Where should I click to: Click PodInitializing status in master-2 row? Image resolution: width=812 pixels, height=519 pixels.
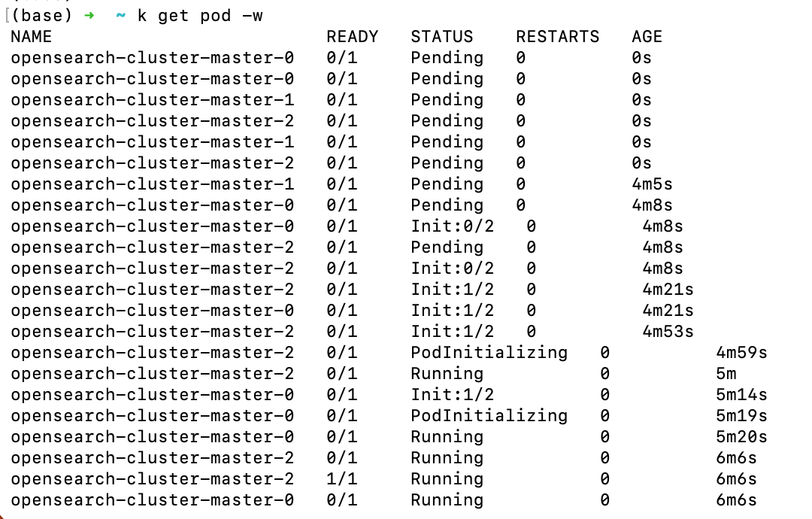(x=489, y=353)
